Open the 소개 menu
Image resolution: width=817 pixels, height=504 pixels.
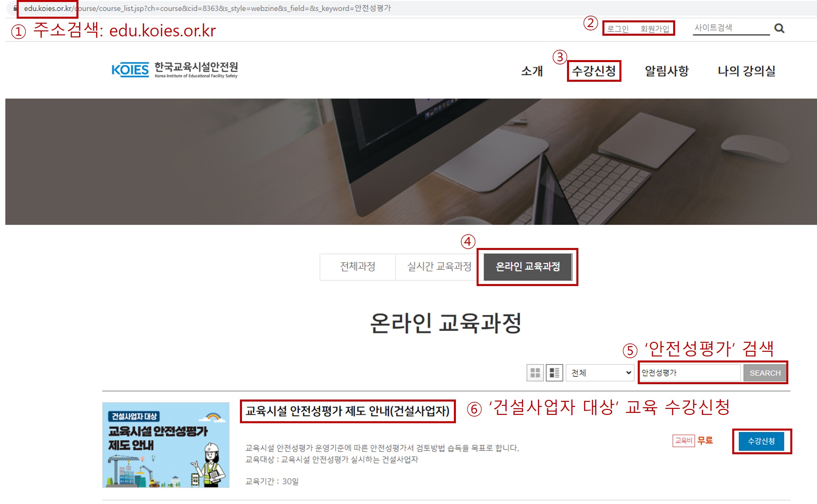[532, 71]
